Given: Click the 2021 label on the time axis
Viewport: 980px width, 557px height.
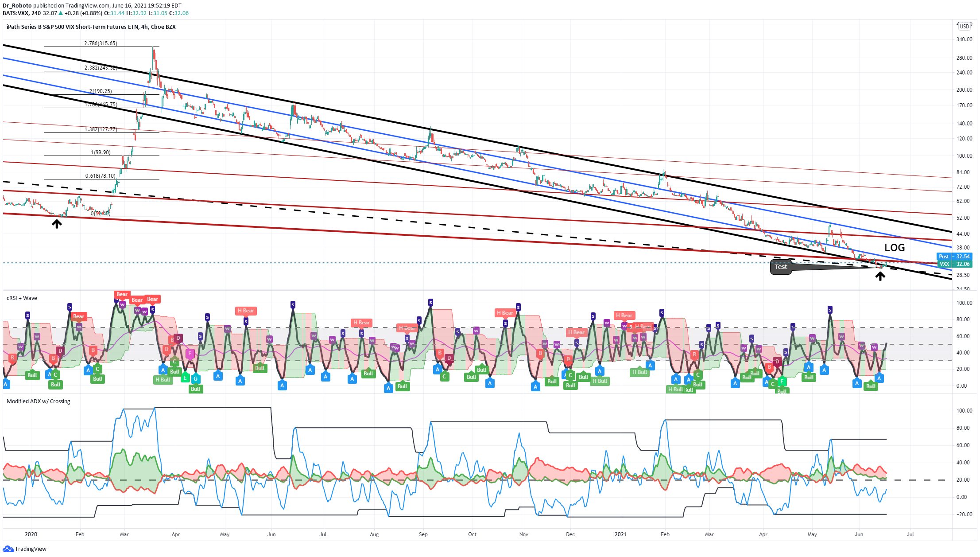Looking at the screenshot, I should [x=621, y=534].
